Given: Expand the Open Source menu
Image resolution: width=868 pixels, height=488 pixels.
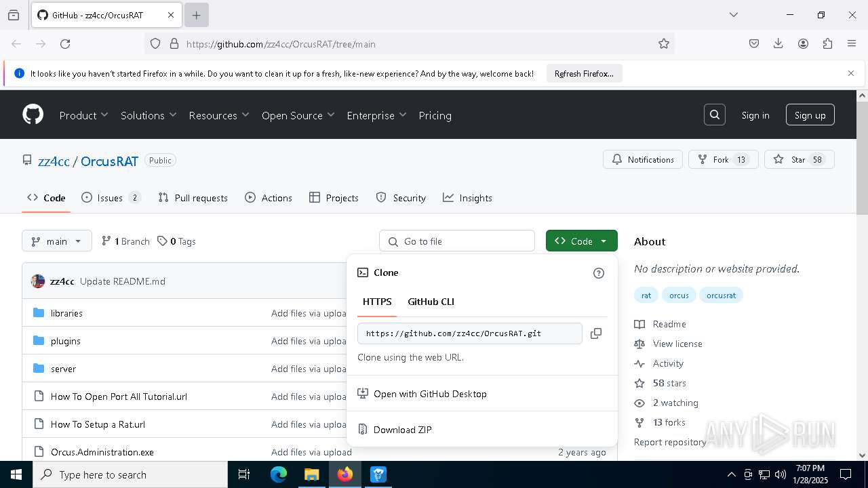Looking at the screenshot, I should [298, 115].
